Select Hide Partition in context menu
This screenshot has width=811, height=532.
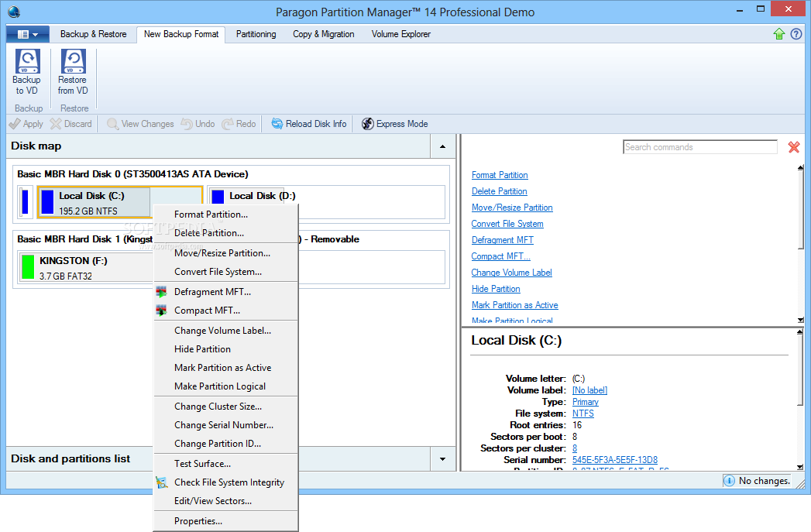(x=226, y=349)
